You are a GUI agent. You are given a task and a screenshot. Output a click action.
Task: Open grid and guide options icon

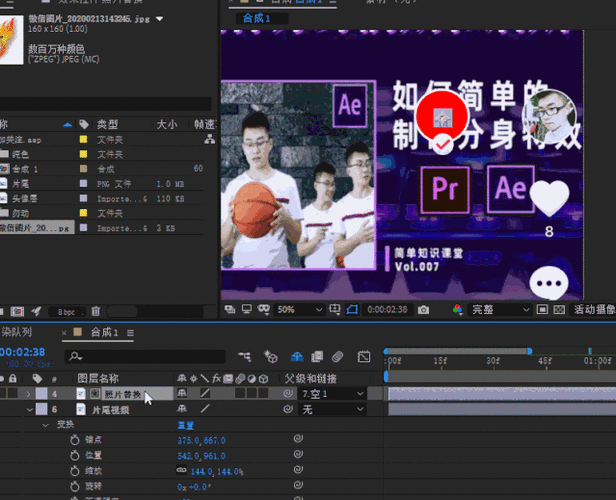point(335,310)
